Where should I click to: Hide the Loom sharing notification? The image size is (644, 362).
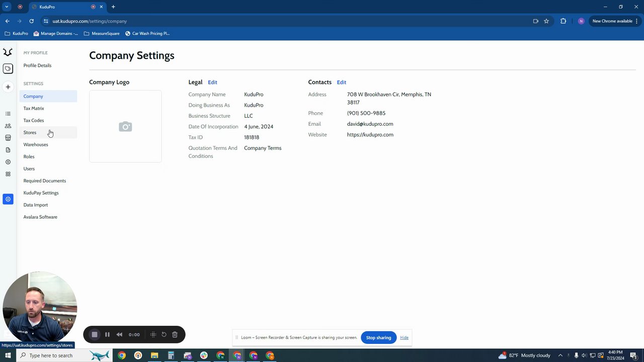pos(404,337)
